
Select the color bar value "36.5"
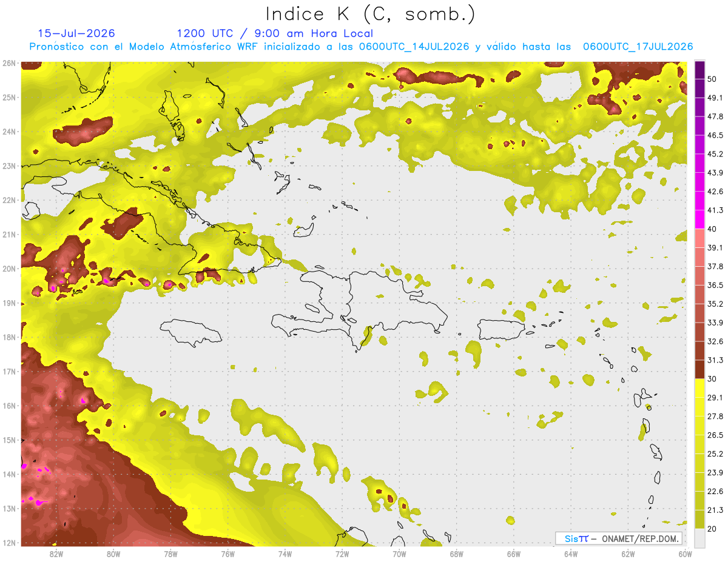[716, 285]
